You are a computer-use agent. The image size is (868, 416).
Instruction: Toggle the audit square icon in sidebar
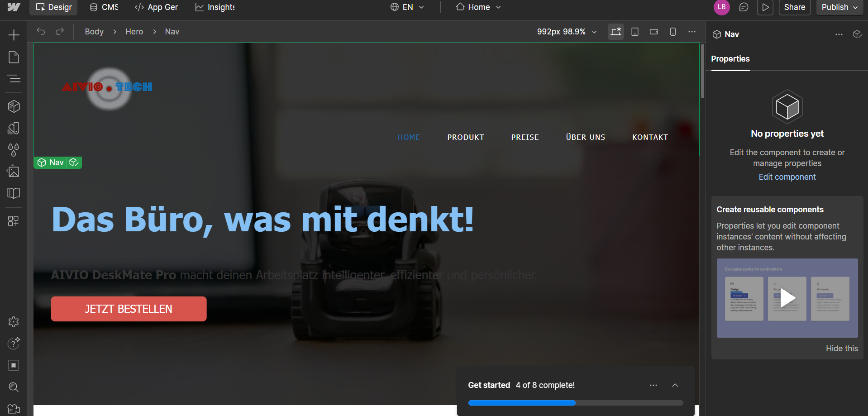click(14, 365)
